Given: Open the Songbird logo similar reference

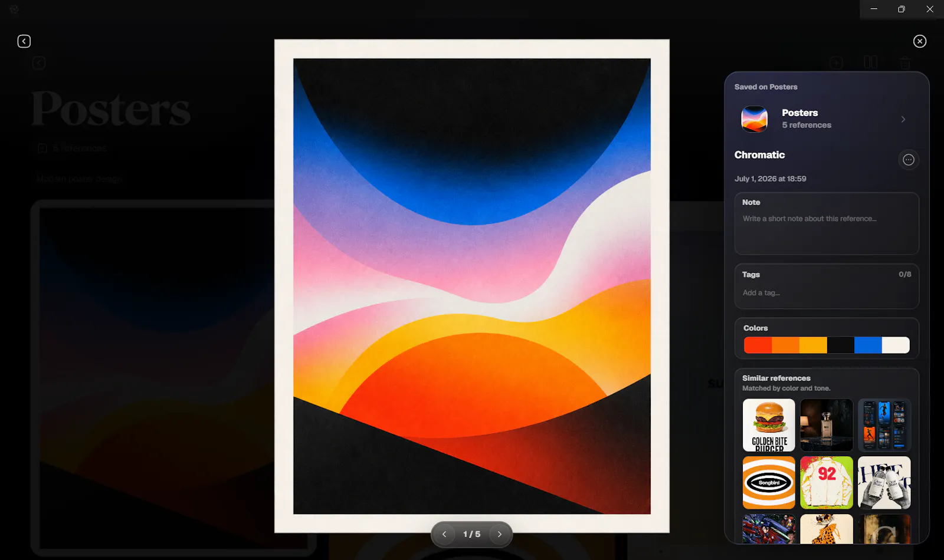Looking at the screenshot, I should (x=769, y=483).
